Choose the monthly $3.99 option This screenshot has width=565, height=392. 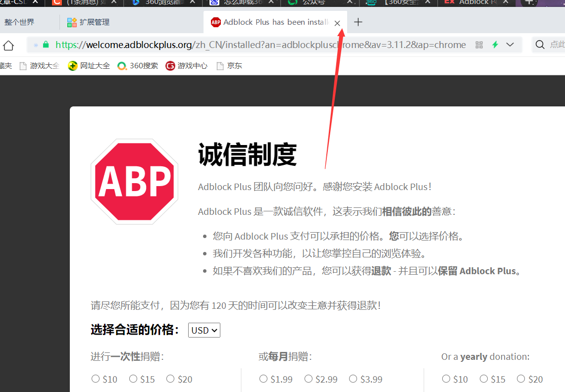(353, 379)
